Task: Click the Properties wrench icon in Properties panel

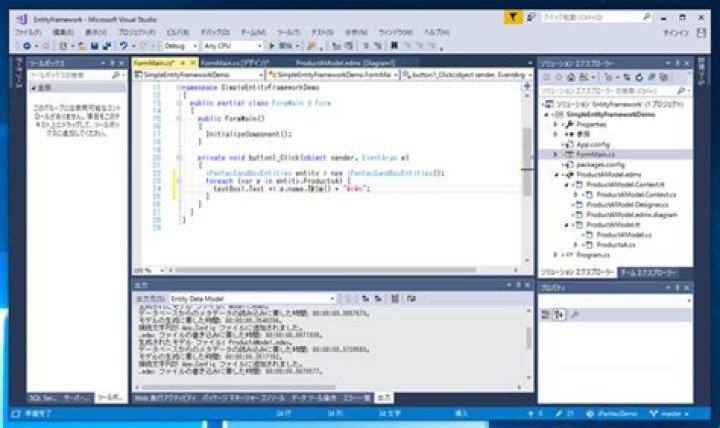Action: [574, 315]
